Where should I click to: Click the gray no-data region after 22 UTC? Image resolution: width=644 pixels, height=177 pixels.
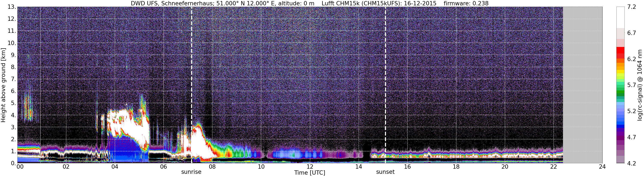click(x=582, y=85)
